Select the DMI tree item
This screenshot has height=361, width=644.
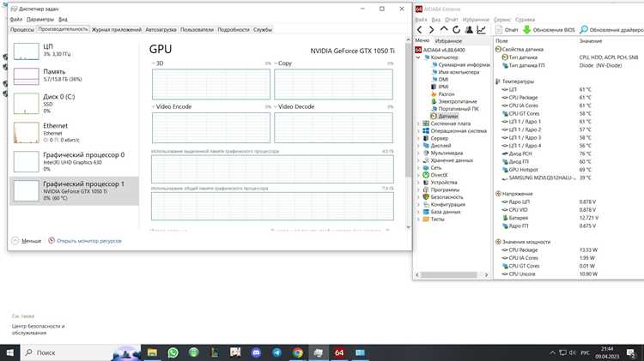[x=443, y=80]
